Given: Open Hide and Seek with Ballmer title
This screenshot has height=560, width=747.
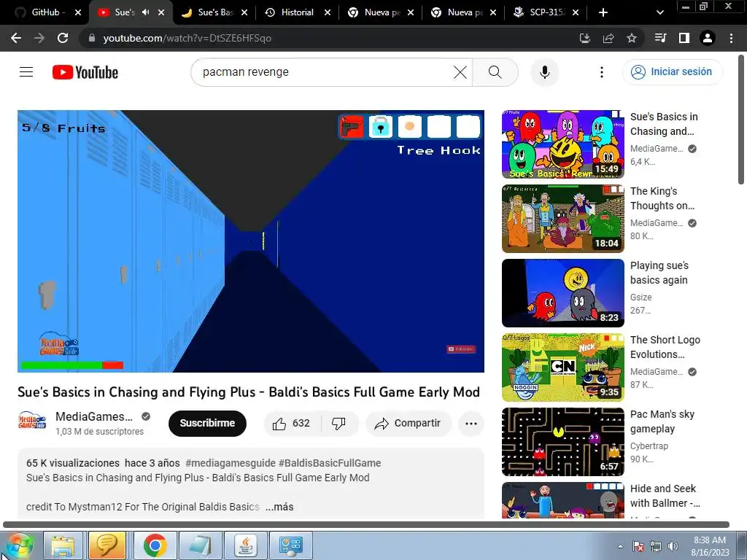Looking at the screenshot, I should [x=665, y=496].
